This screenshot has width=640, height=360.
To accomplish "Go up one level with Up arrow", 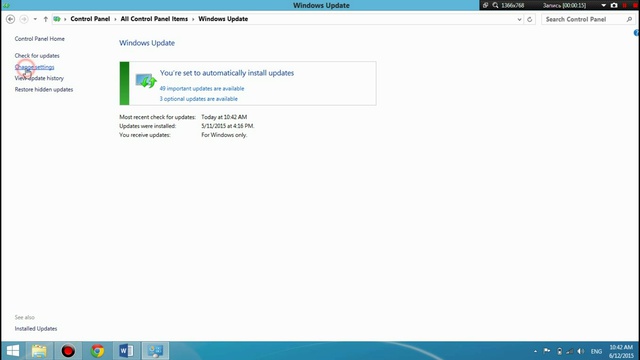I will coord(46,19).
